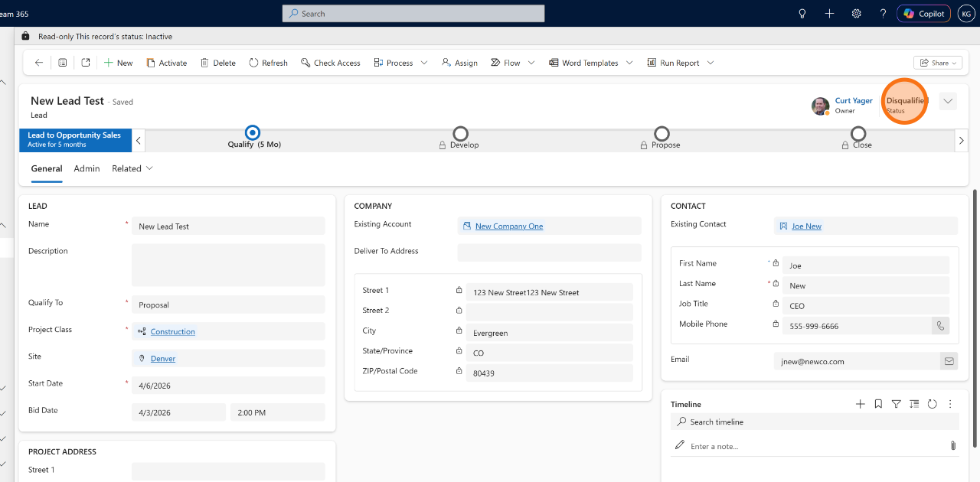Add a new timeline record
Image resolution: width=980 pixels, height=482 pixels.
[860, 404]
